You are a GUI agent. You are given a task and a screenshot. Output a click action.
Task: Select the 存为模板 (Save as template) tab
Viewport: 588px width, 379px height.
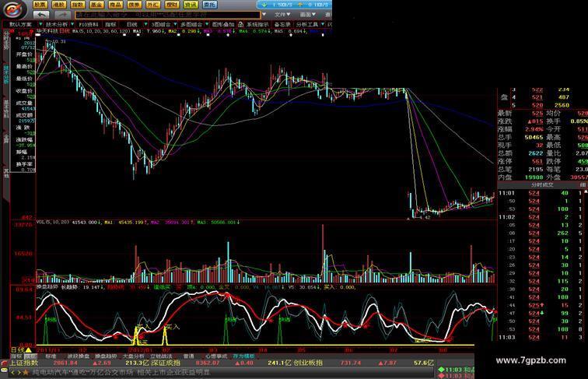(244, 356)
